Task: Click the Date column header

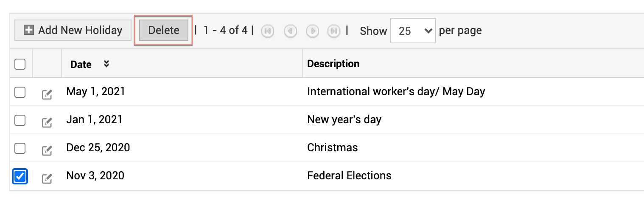Action: [81, 64]
